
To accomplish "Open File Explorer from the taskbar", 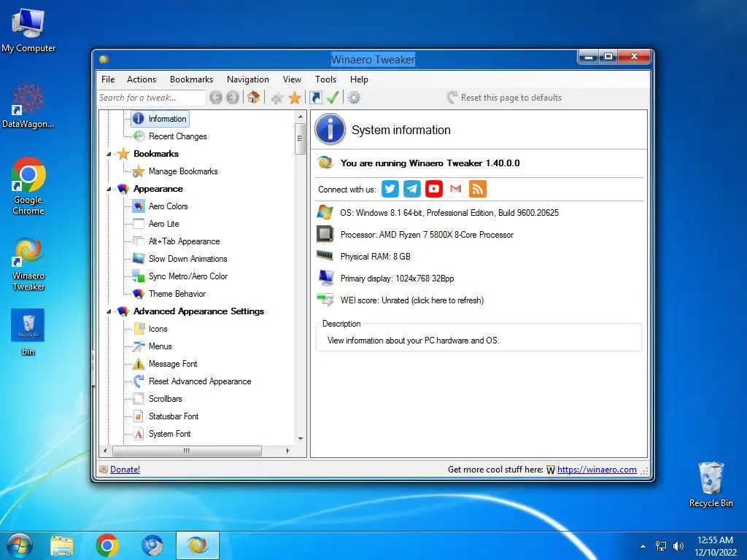I will (x=62, y=545).
